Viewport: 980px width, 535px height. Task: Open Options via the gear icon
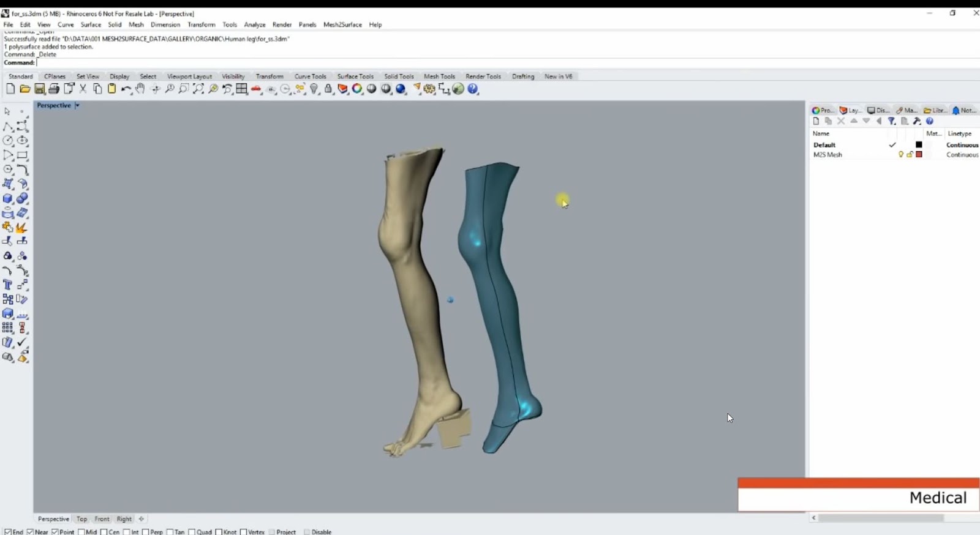429,89
